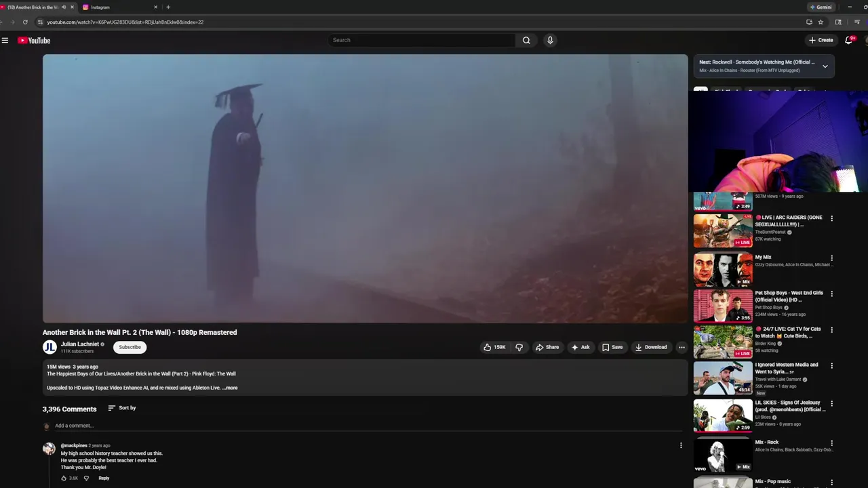Open options for LIL SKIES video

[832, 404]
